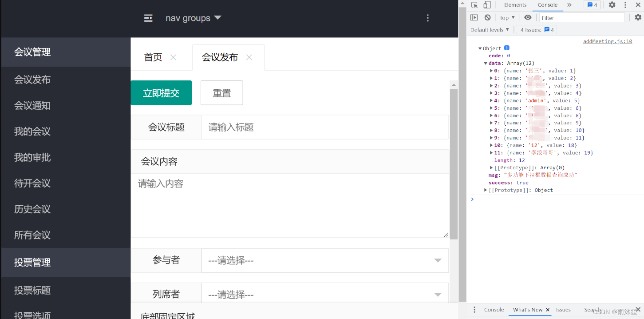Collapse the data Array(12) tree node
The image size is (644, 319).
pos(486,64)
